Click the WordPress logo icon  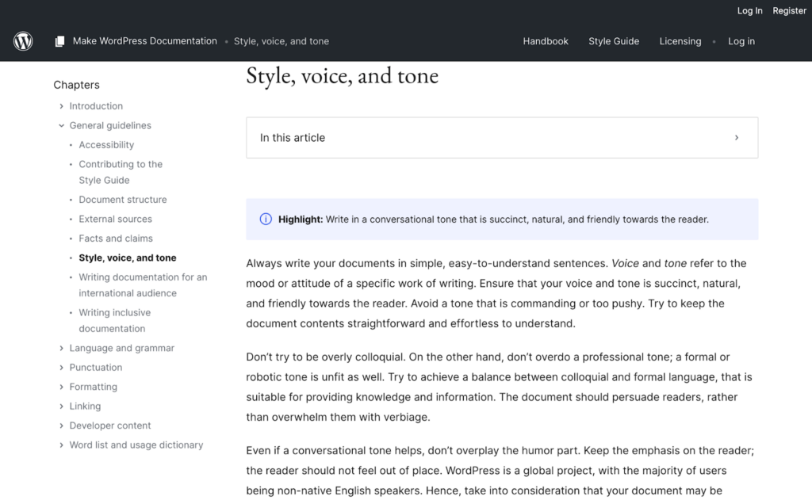23,41
